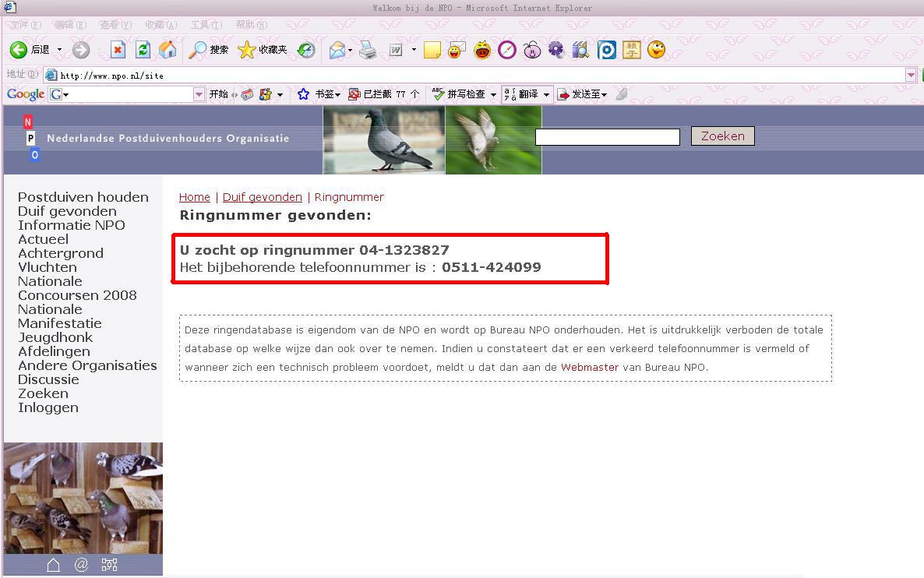Open the Mail envelope toolbar icon
This screenshot has width=924, height=578.
point(337,50)
